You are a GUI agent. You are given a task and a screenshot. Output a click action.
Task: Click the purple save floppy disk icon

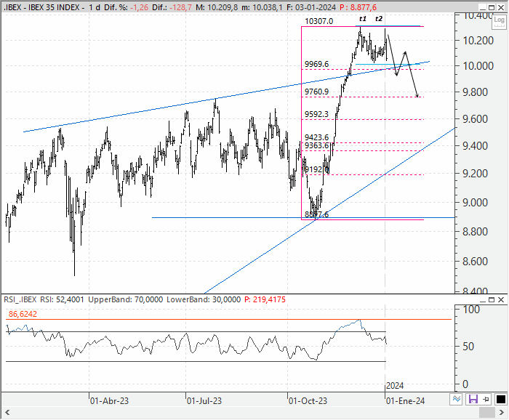(x=473, y=399)
